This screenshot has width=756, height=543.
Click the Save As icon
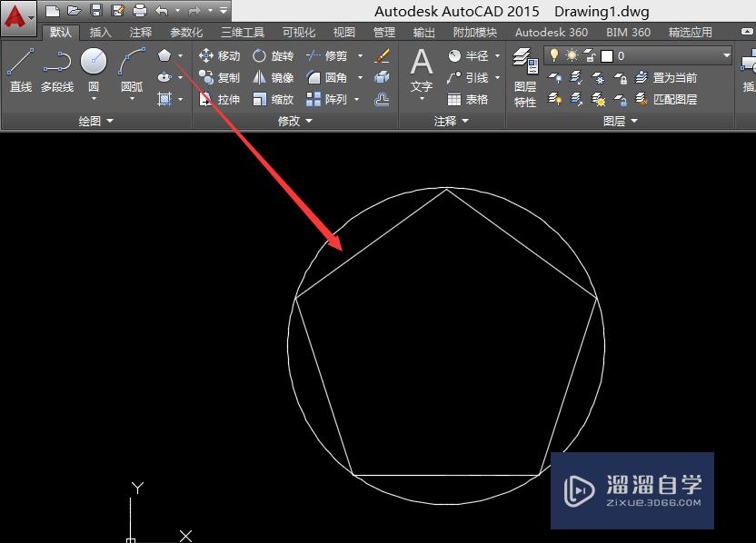click(x=117, y=10)
